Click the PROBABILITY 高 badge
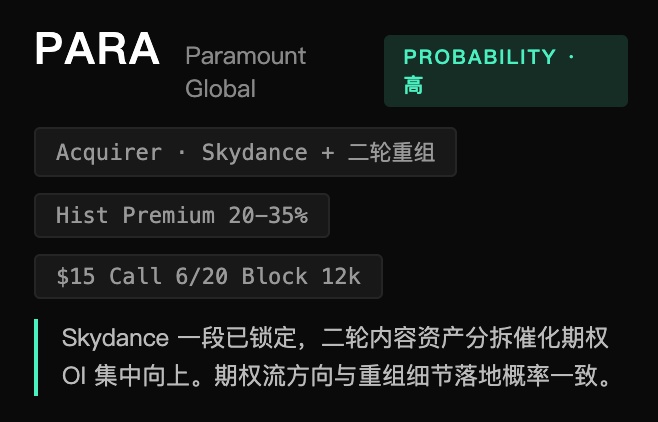 pyautogui.click(x=505, y=71)
